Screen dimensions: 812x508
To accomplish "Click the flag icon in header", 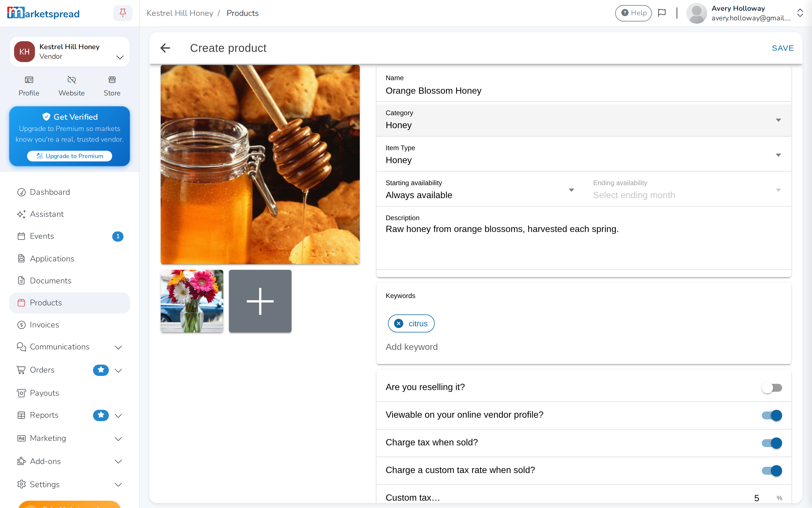I will (662, 13).
